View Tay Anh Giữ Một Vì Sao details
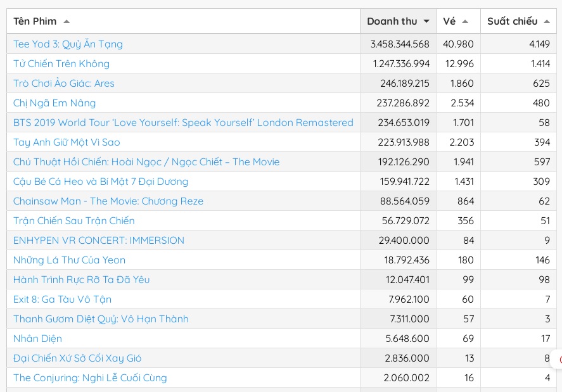 pos(67,142)
